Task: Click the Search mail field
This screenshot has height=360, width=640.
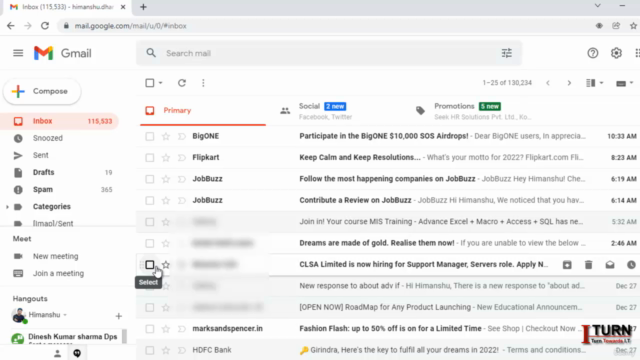Action: click(329, 53)
